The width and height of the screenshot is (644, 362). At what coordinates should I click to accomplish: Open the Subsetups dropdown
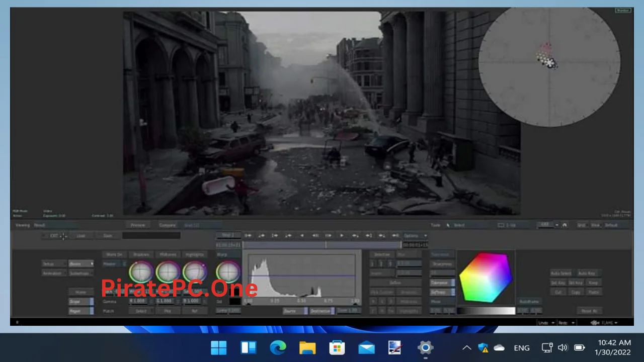(81, 273)
